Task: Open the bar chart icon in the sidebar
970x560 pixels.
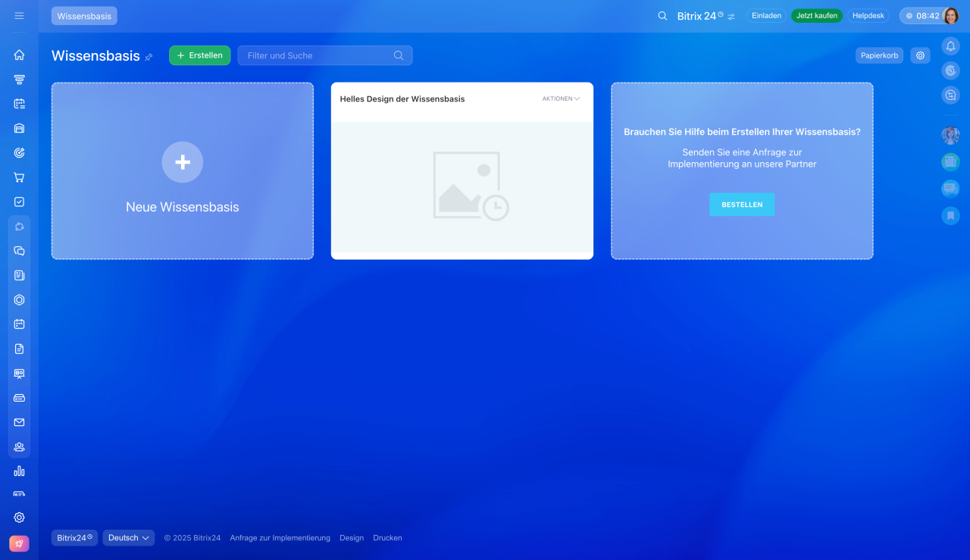Action: click(19, 471)
